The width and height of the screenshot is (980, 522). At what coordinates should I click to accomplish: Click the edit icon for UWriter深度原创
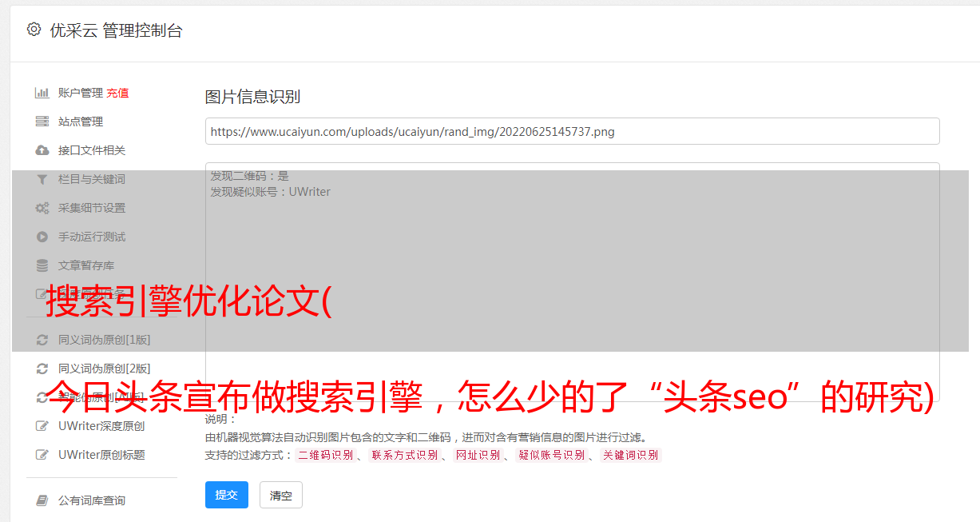tap(42, 426)
